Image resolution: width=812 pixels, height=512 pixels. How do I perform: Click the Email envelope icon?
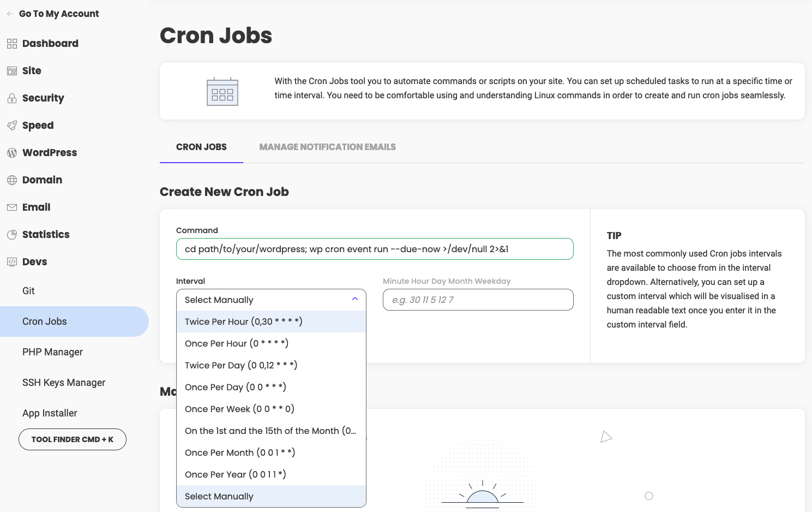coord(12,207)
